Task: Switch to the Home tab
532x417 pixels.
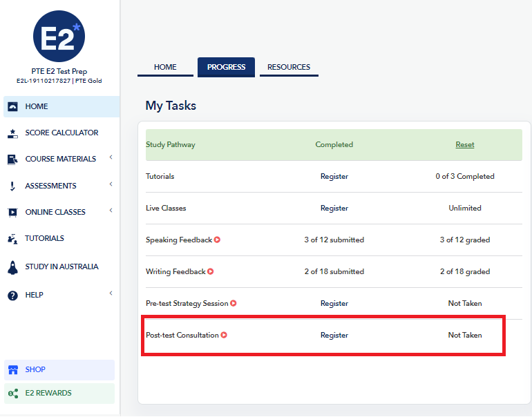Action: [x=165, y=67]
